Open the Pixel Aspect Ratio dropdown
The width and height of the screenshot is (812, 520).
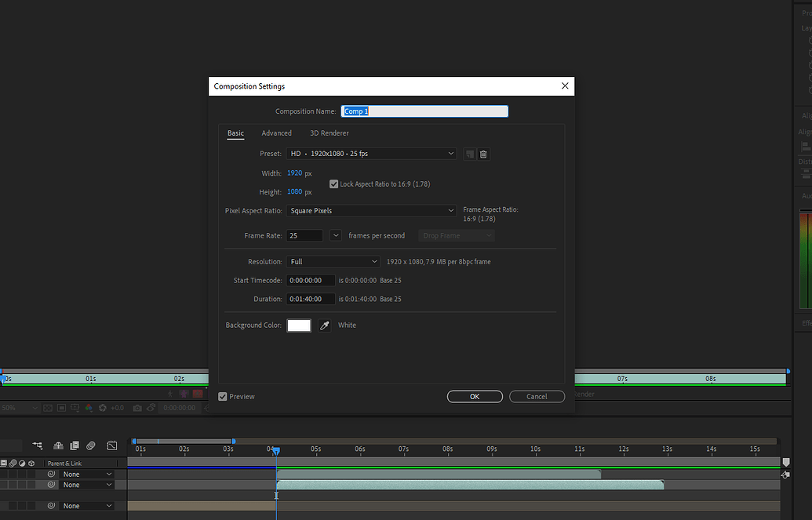(x=371, y=211)
